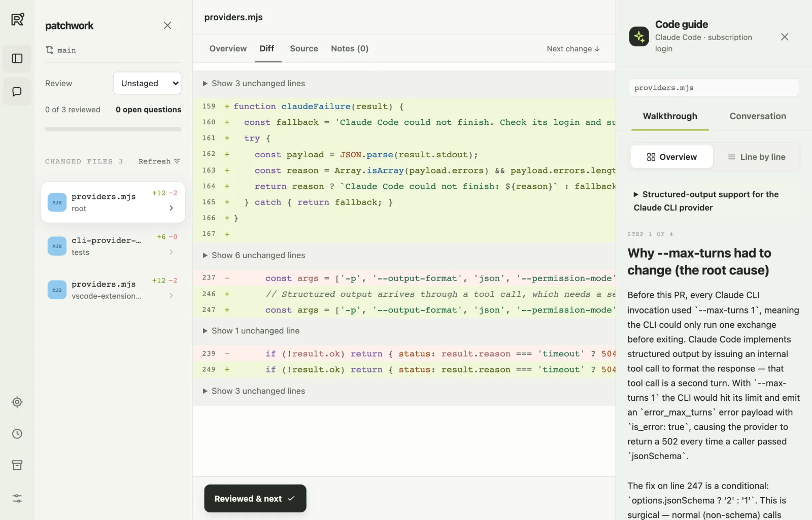
Task: Click the Reviewed & next button
Action: coord(255,499)
